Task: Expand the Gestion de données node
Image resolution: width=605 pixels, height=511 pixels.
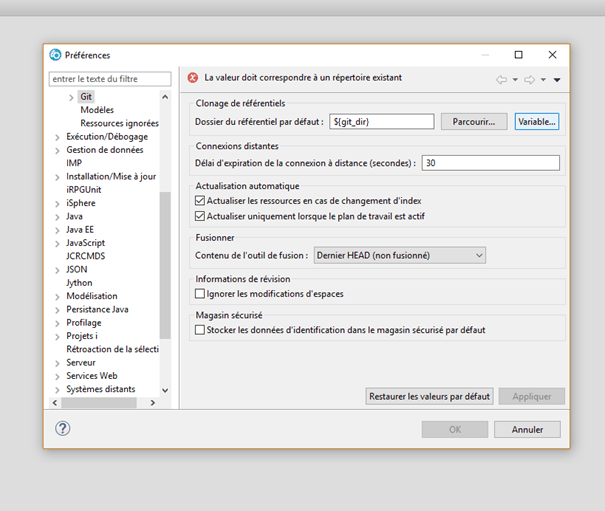Action: [x=57, y=151]
